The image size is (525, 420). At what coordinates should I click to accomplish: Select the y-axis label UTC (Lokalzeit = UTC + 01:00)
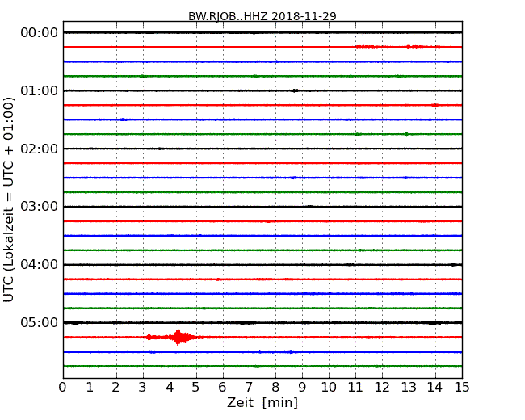click(9, 200)
